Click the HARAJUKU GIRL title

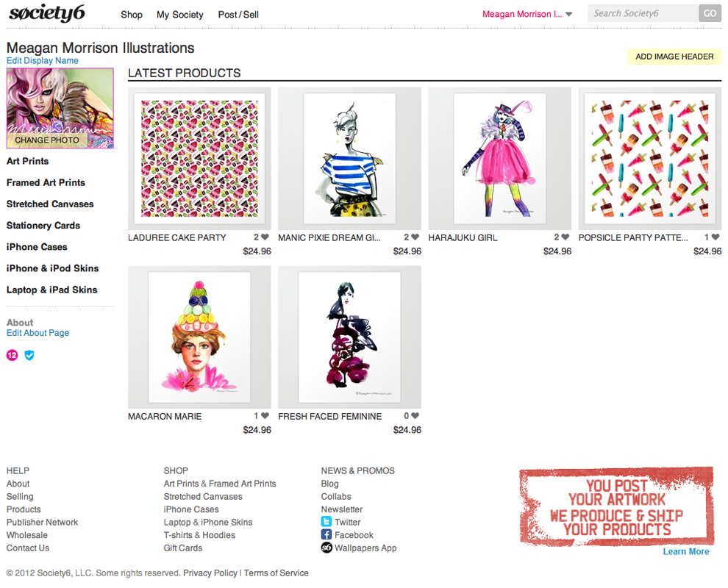(x=463, y=237)
